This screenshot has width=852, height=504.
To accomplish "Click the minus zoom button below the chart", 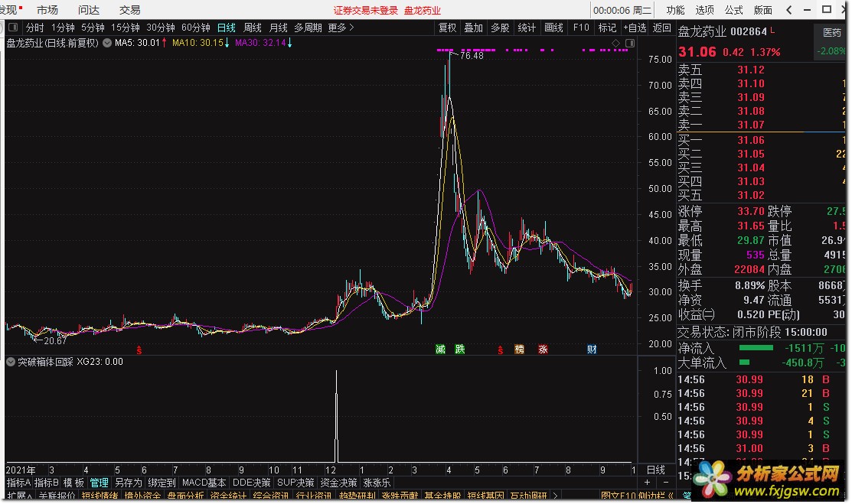I will [666, 483].
